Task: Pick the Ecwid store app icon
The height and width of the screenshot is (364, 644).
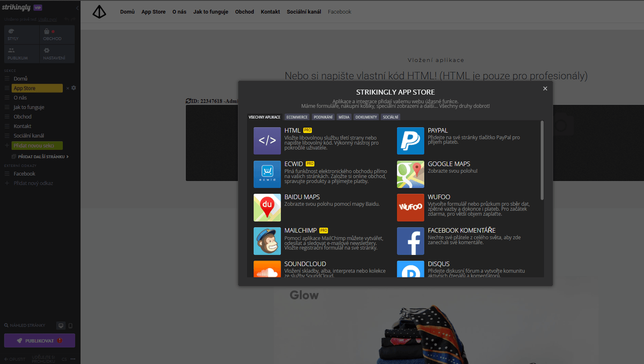Action: point(267,174)
